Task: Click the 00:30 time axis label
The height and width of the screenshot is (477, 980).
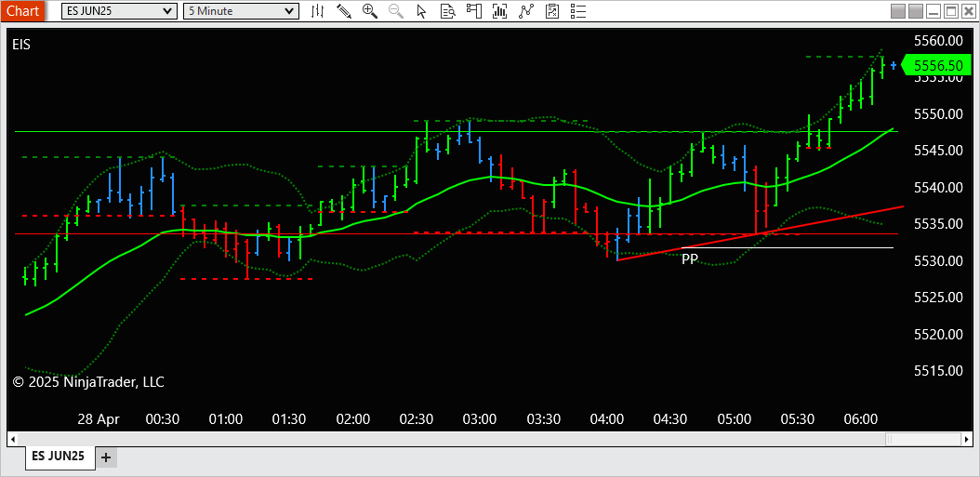Action: (162, 418)
